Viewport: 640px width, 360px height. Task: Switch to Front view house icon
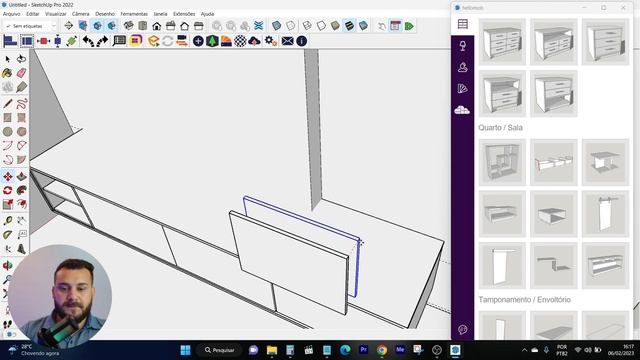point(157,26)
